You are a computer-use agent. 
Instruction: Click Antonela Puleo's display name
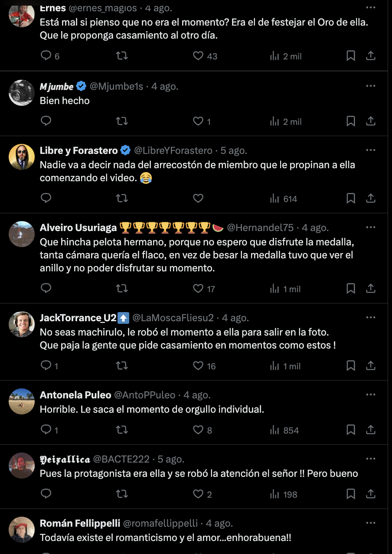(x=75, y=395)
